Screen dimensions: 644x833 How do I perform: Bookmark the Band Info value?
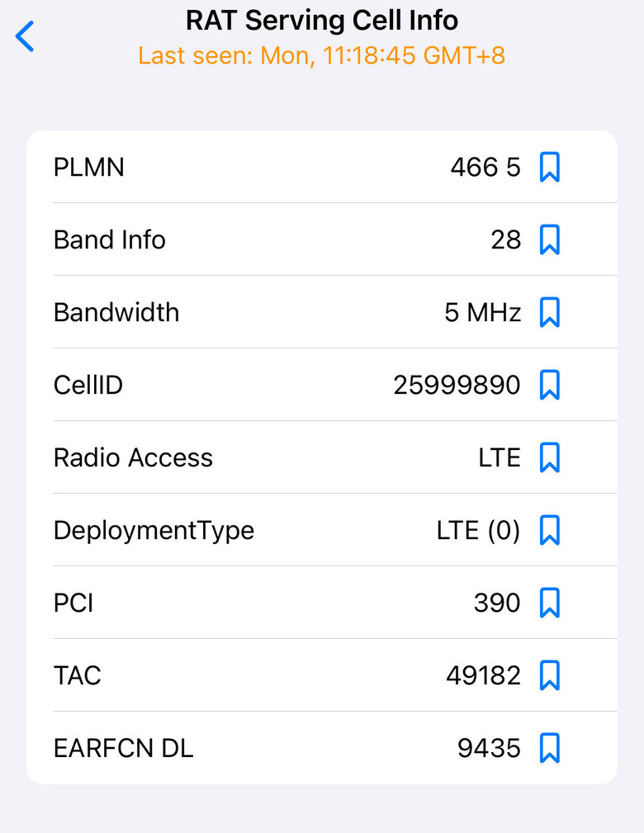(549, 239)
